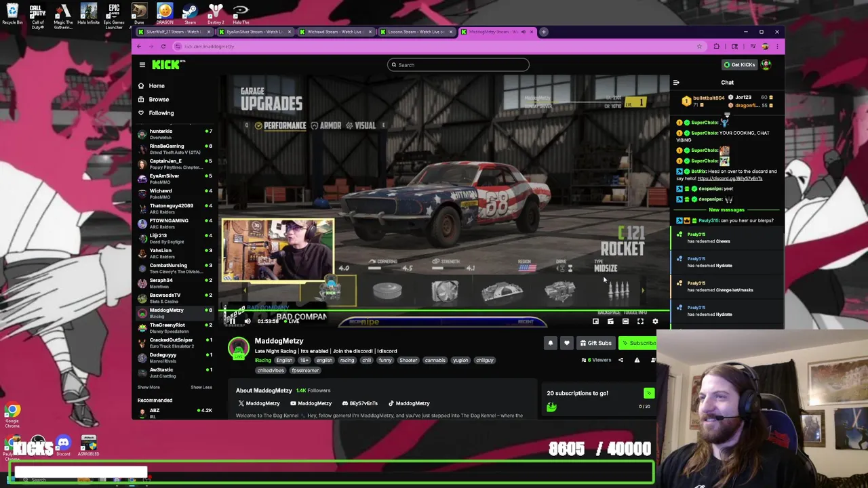The image size is (868, 488).
Task: Open the Kick hamburger sidebar menu
Action: pos(142,65)
